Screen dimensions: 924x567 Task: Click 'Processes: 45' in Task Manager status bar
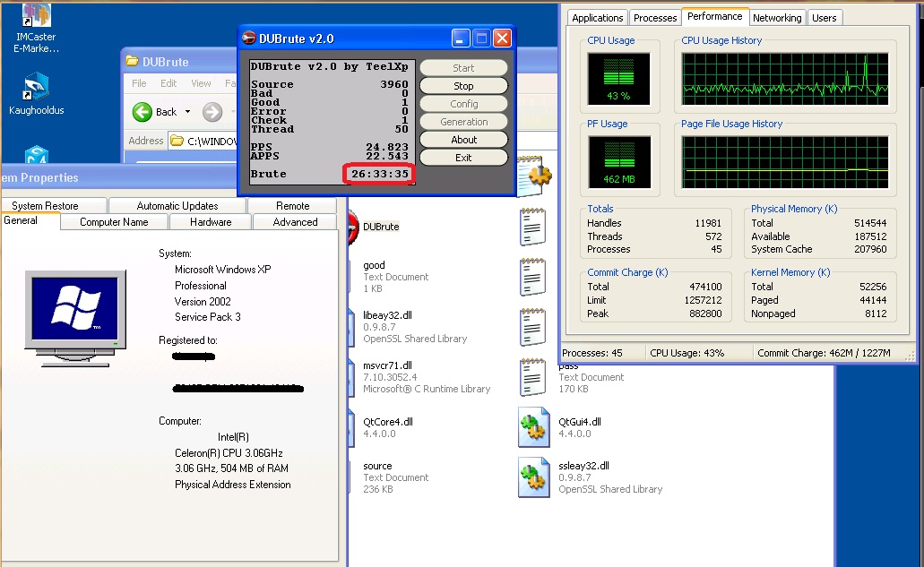point(592,353)
